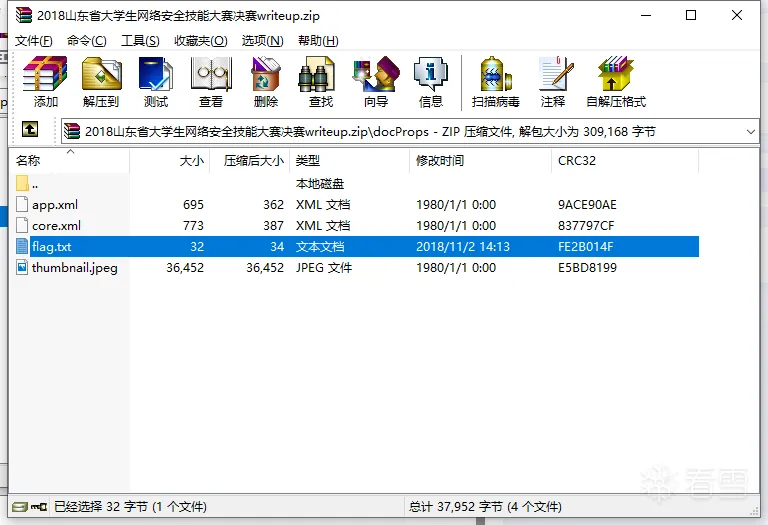
Task: Click the JPEG 文件 type cell
Action: point(324,268)
